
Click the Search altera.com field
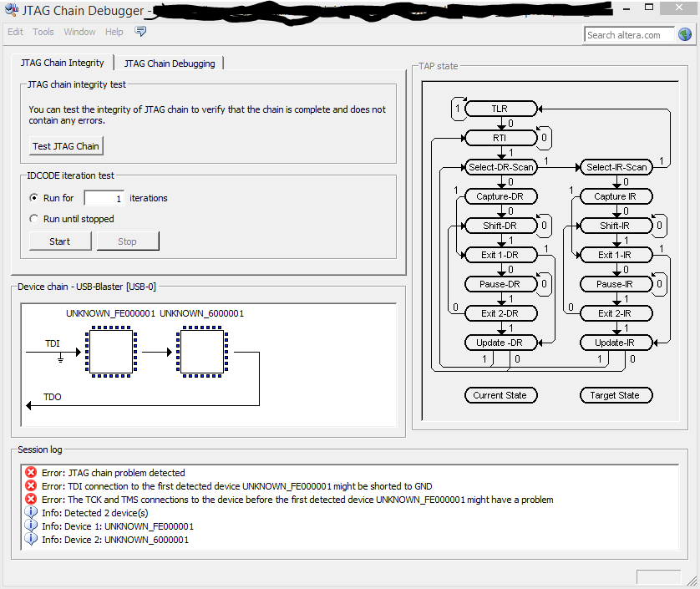[629, 35]
